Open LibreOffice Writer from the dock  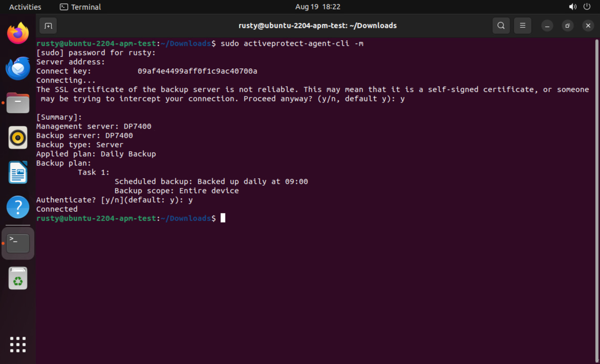coord(18,172)
